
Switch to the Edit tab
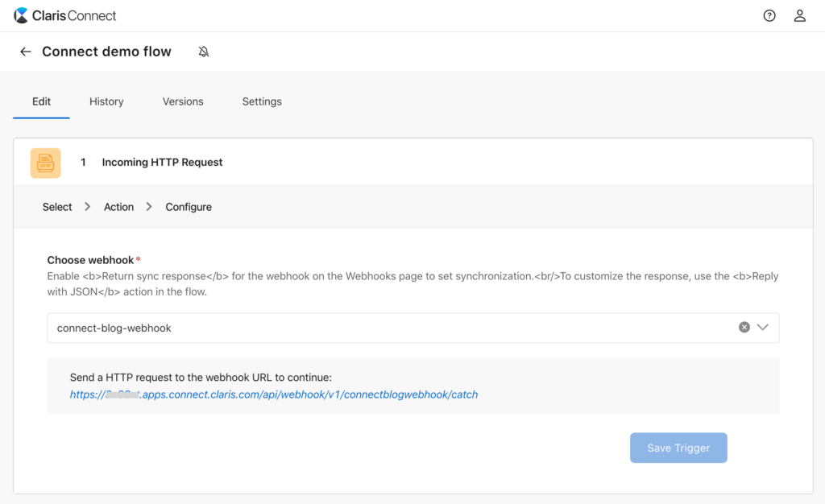(41, 101)
